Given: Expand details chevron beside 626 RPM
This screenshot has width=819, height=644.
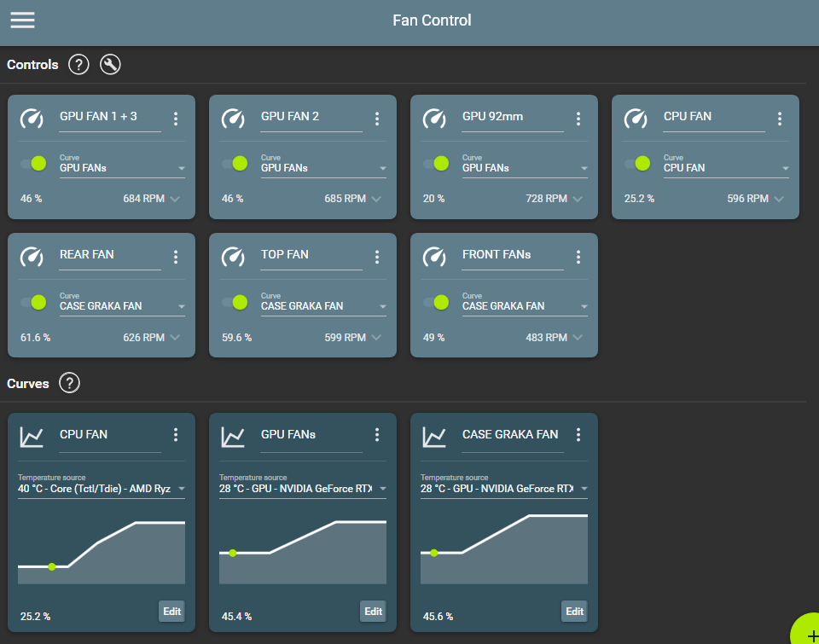Looking at the screenshot, I should point(175,338).
